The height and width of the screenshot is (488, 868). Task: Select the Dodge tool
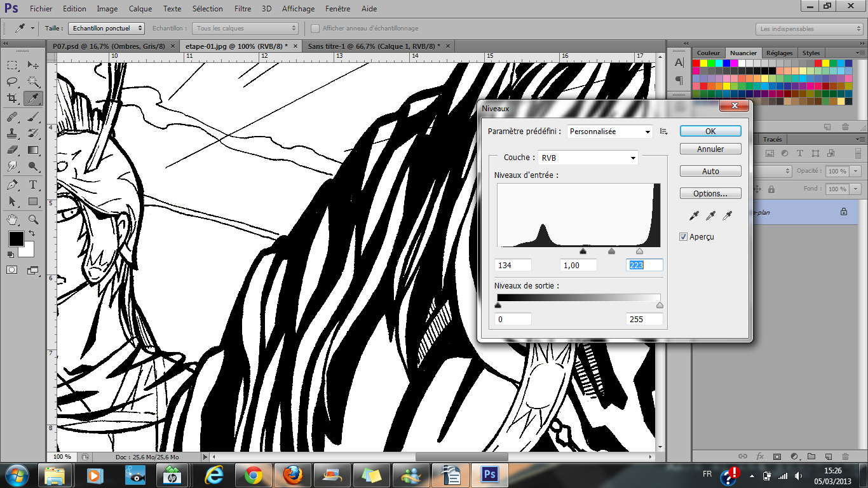(33, 166)
